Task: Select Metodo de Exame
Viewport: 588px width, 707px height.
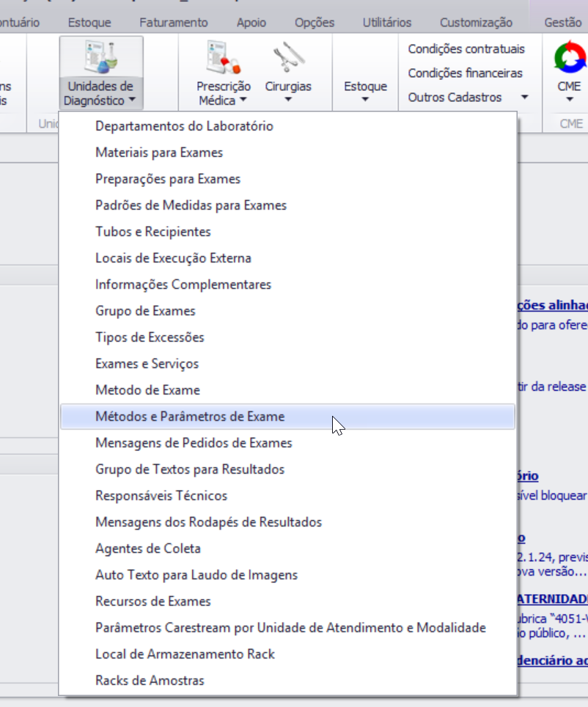Action: [x=287, y=389]
